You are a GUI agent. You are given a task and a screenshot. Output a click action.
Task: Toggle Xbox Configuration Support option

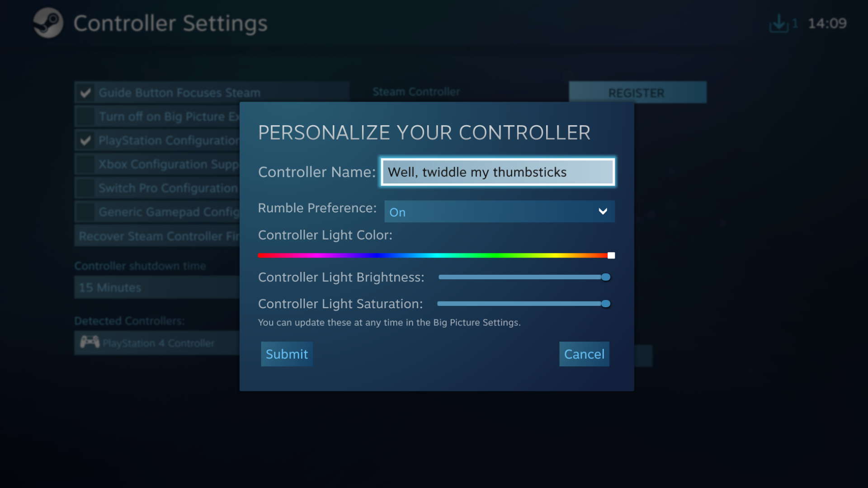pos(86,164)
